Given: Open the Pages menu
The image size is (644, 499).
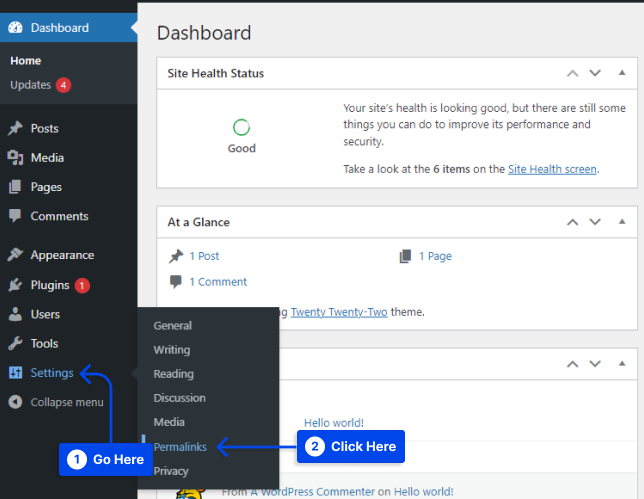Looking at the screenshot, I should 46,187.
